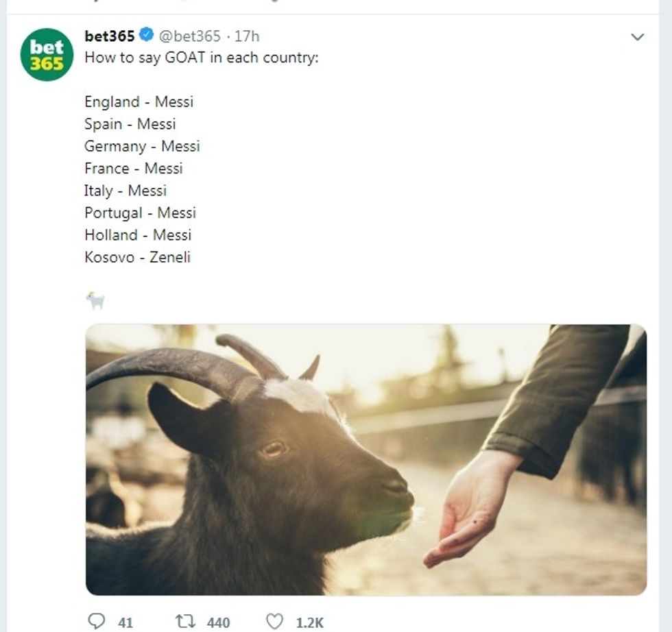
Task: Click the reply speech bubble icon
Action: pos(97,621)
